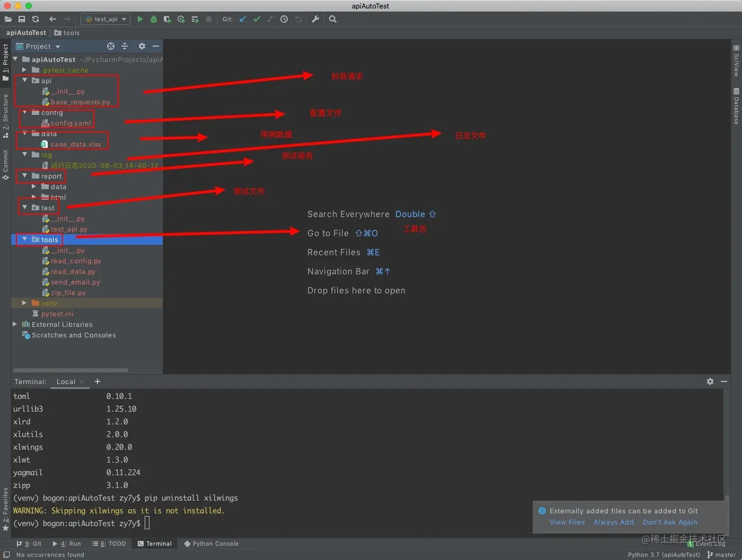Click the terminal command prompt input
This screenshot has height=560, width=742.
click(x=147, y=523)
